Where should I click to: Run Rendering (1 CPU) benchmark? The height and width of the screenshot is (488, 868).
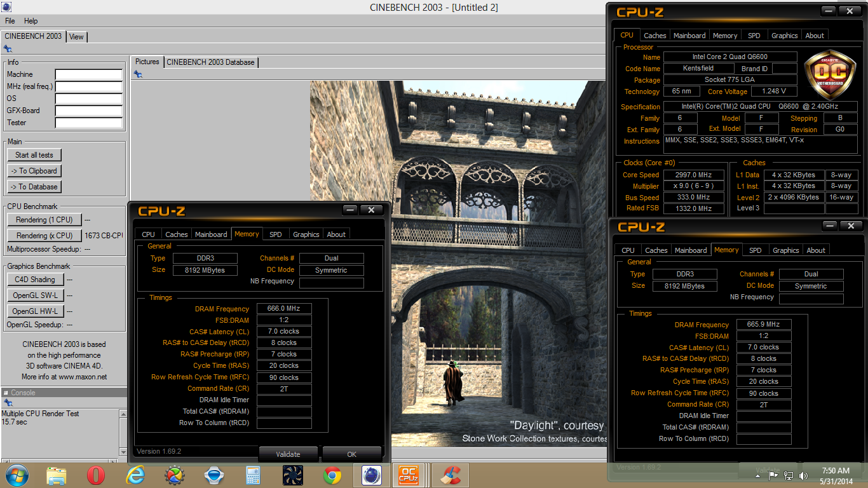pyautogui.click(x=44, y=220)
